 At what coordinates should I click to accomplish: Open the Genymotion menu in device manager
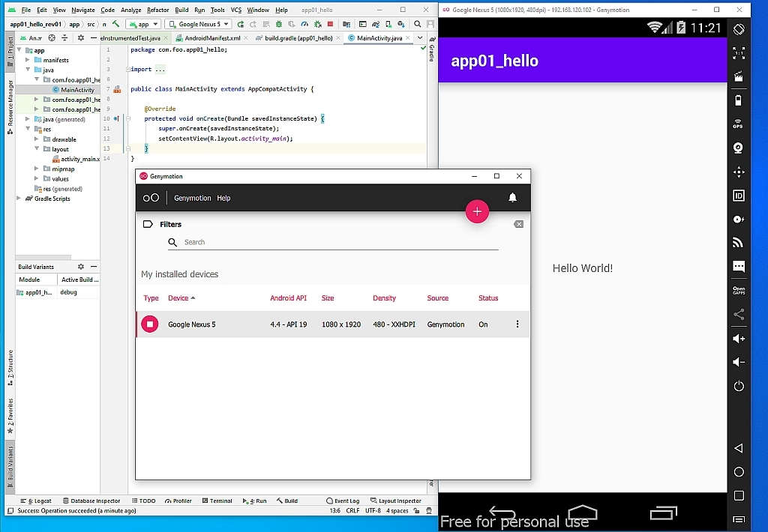193,199
